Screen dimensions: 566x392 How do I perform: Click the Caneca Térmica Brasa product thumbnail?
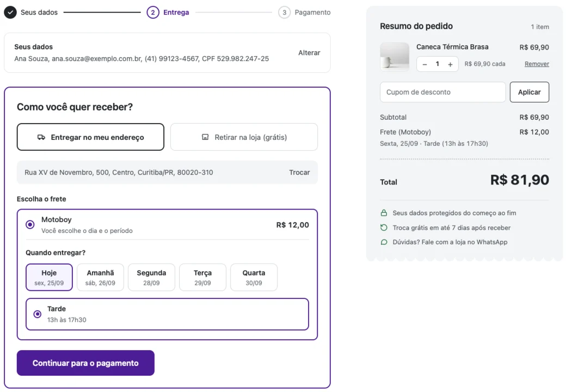tap(395, 57)
